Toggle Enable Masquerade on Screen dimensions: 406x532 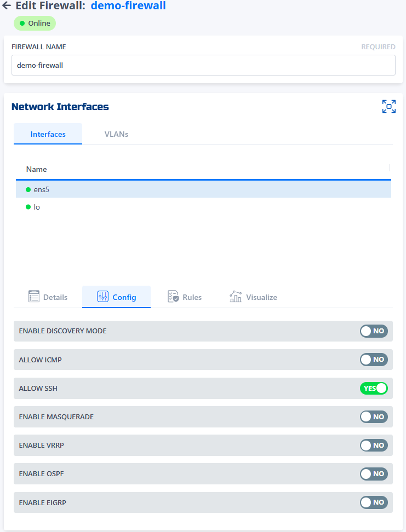pos(374,417)
